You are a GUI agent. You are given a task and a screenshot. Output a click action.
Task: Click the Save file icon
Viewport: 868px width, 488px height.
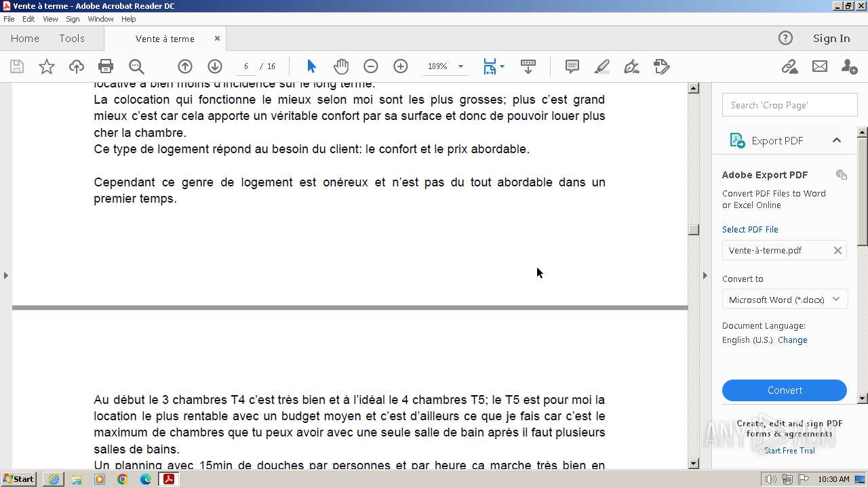click(x=17, y=66)
